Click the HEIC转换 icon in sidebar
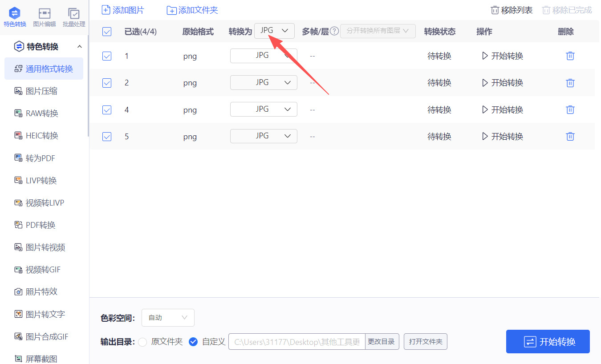 pos(18,136)
